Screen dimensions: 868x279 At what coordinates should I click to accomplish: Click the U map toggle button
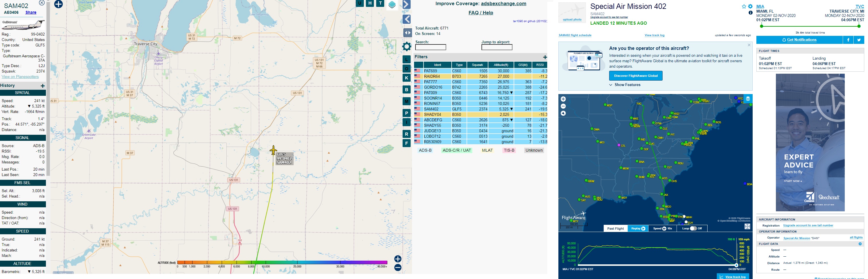[x=360, y=3]
